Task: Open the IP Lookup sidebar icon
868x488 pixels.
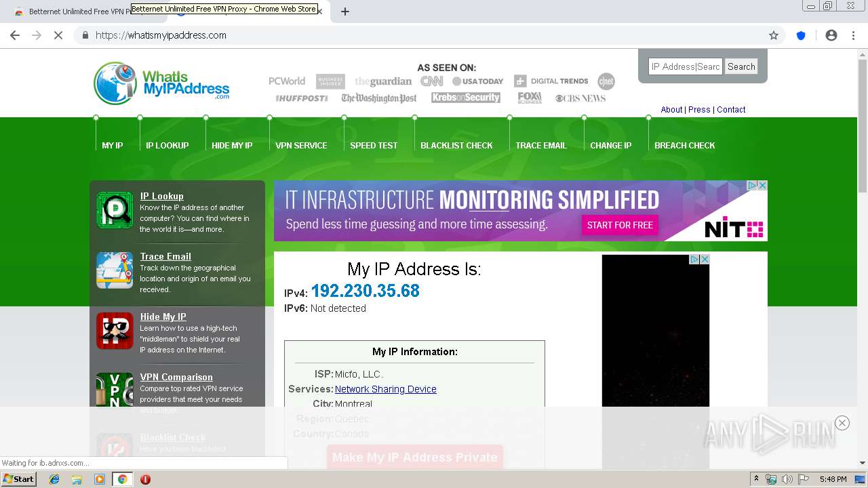Action: click(115, 210)
